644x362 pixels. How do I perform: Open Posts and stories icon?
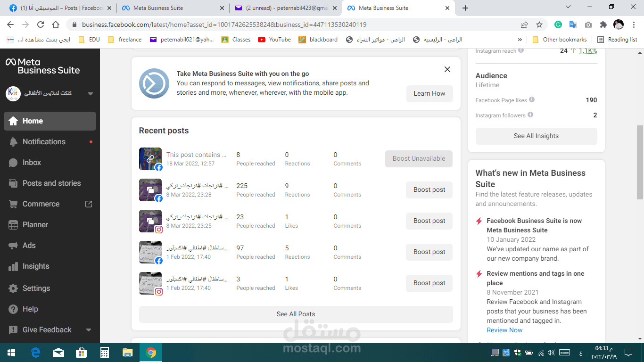coord(13,183)
